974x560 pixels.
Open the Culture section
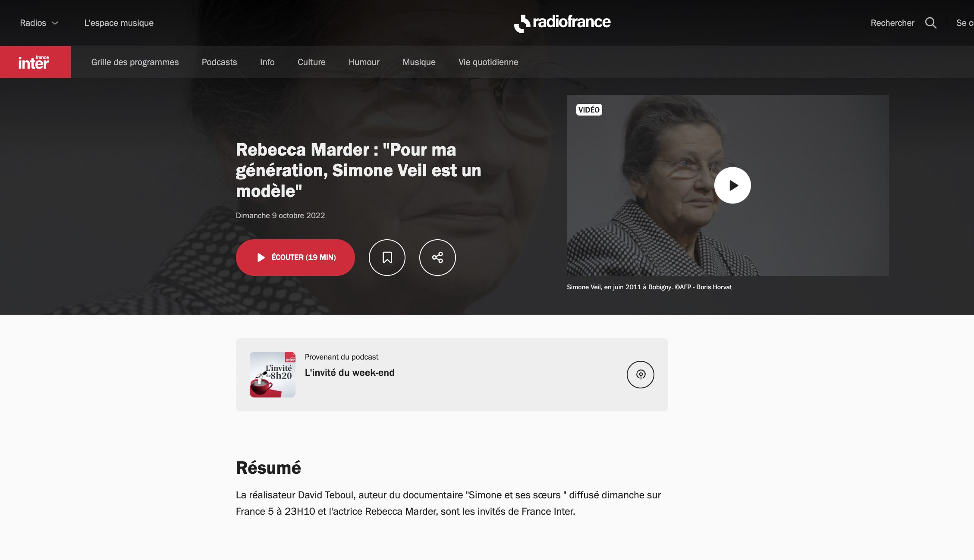point(311,62)
